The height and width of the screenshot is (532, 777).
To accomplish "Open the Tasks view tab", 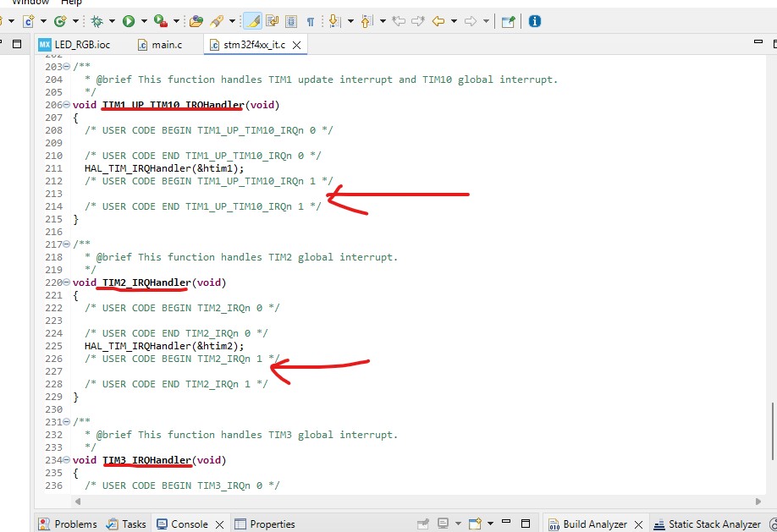I will click(x=127, y=524).
